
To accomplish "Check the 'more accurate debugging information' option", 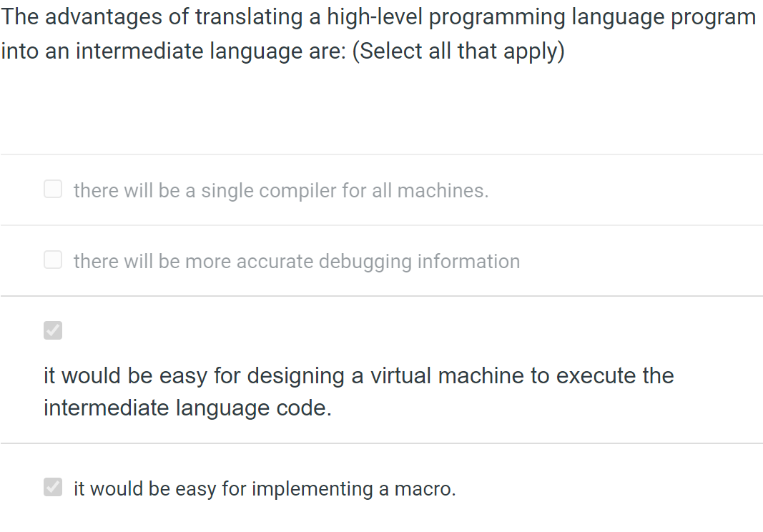I will (53, 260).
